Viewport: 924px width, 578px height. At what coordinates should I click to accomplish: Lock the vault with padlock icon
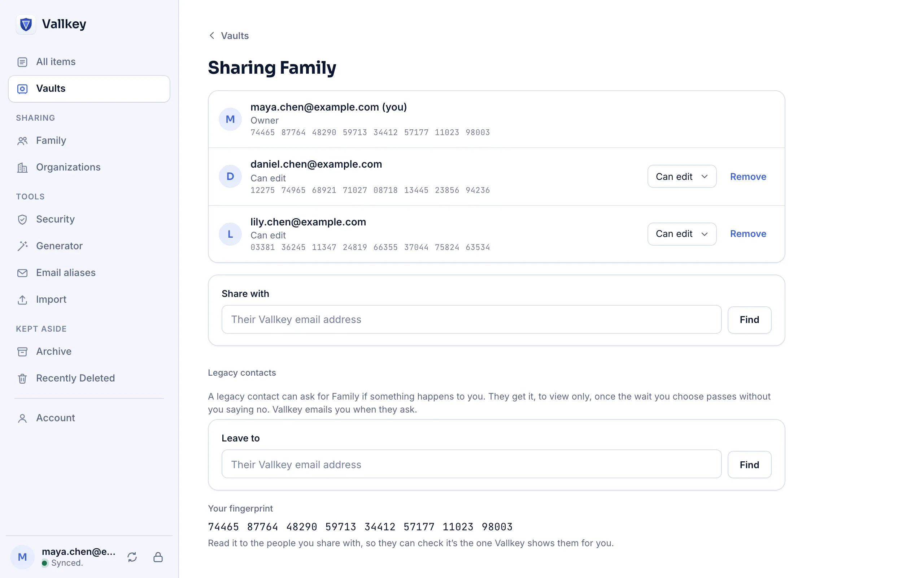click(x=158, y=557)
